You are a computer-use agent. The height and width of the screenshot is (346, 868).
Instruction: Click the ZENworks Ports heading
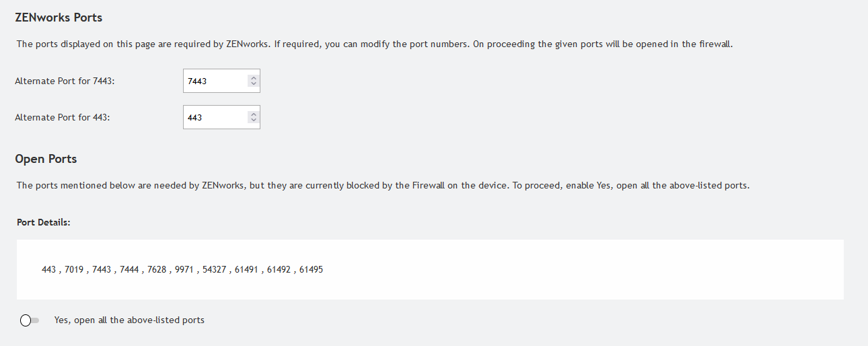pyautogui.click(x=59, y=18)
